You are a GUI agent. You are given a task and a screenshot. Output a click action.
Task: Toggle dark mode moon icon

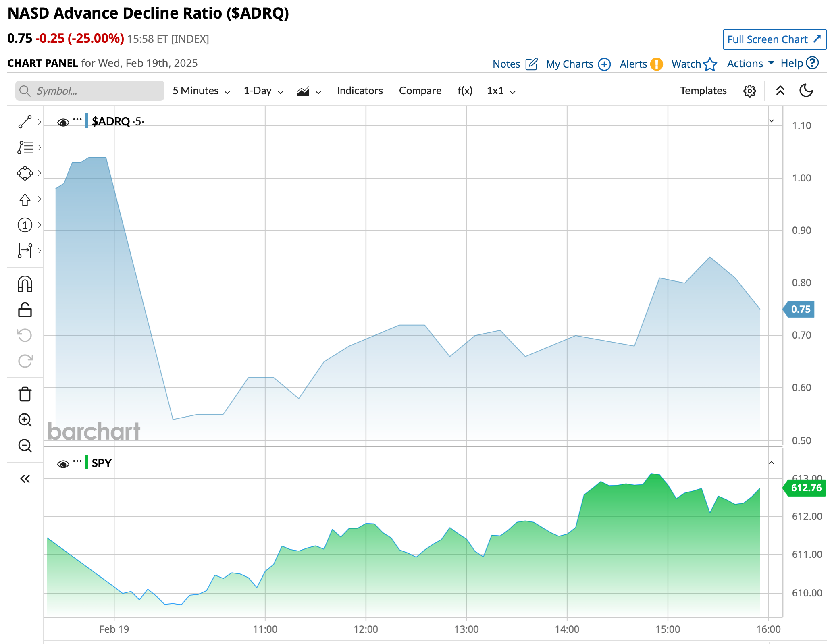pyautogui.click(x=806, y=91)
